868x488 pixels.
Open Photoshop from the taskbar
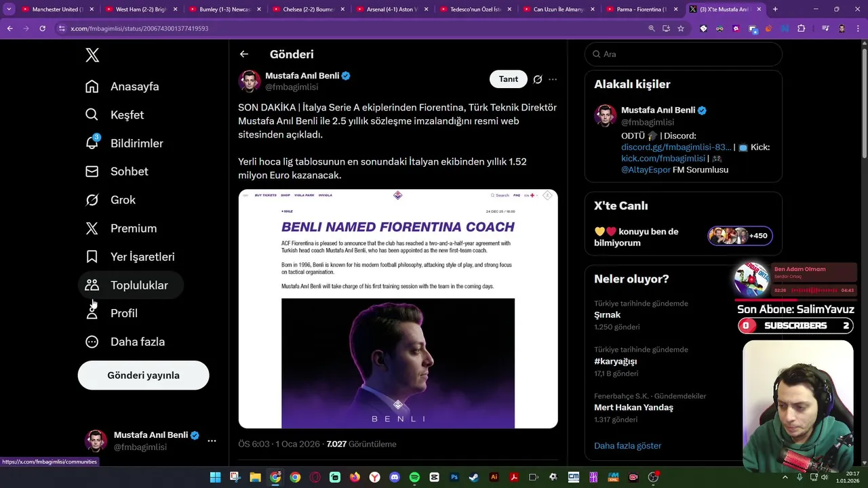pos(454,477)
